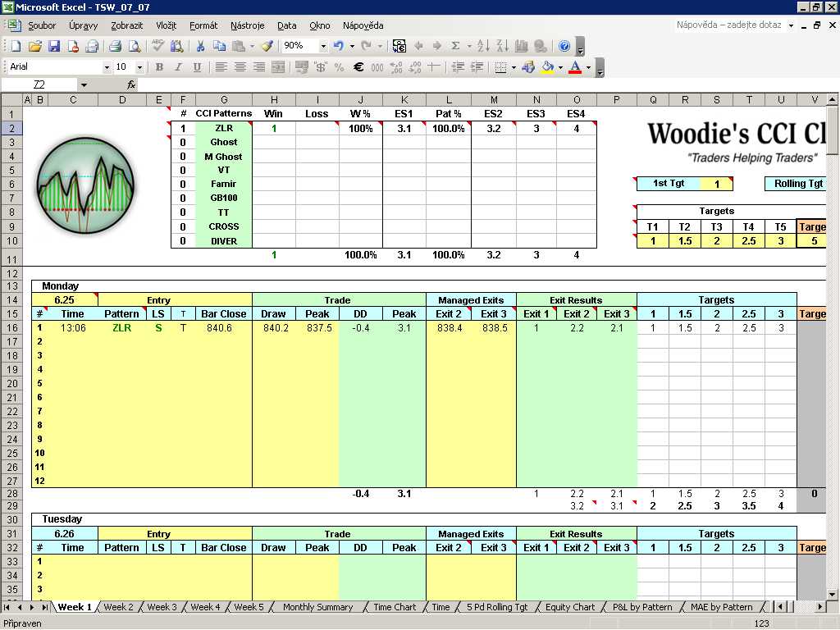Jump to the first sheet tab using the arrow
The image size is (840, 630).
7,607
